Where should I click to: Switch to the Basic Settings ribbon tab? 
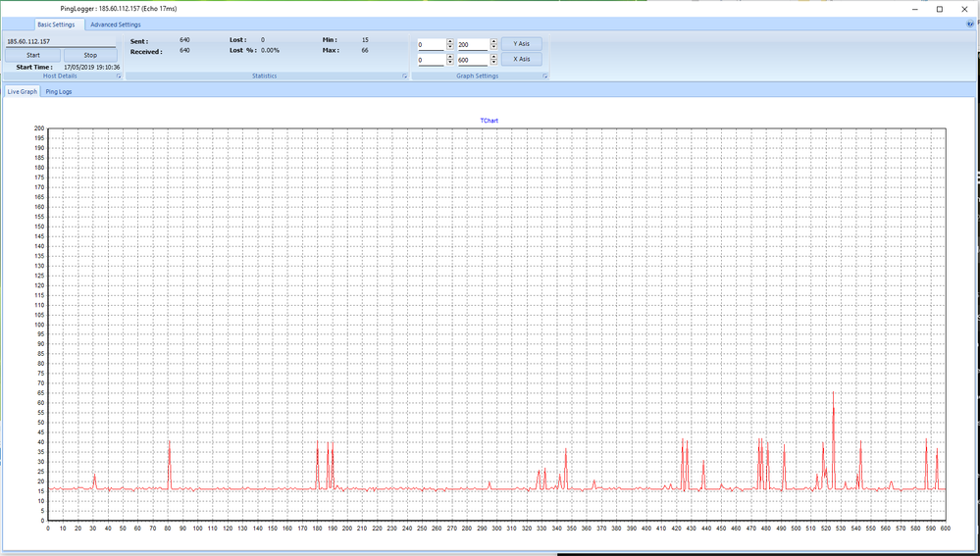pyautogui.click(x=55, y=25)
